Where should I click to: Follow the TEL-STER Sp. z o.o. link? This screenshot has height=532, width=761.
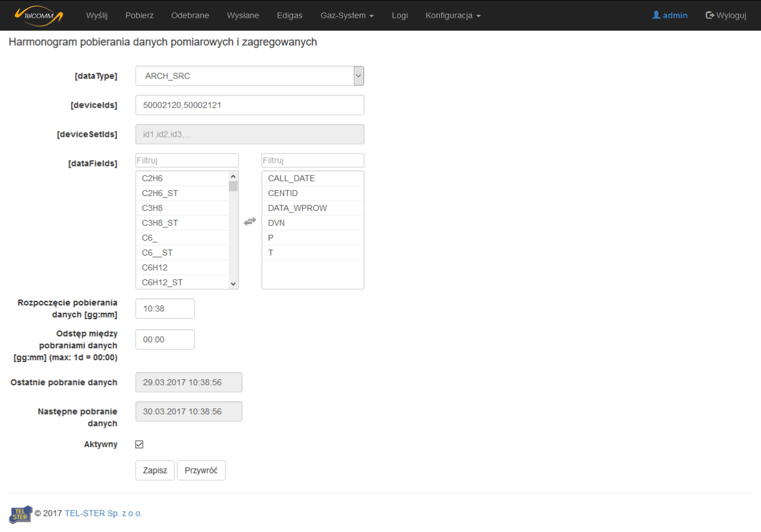tap(103, 513)
